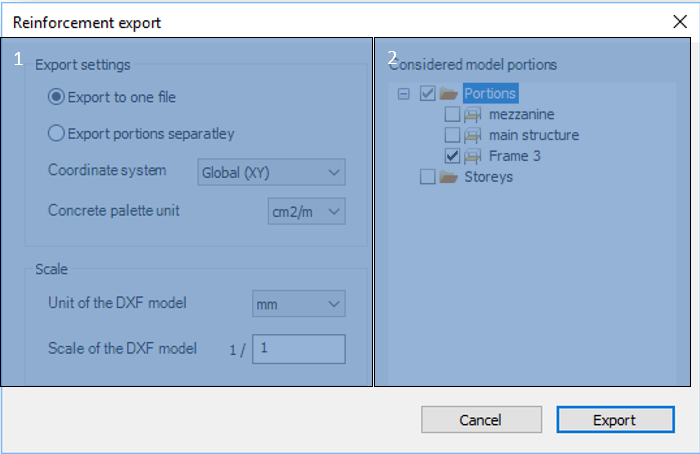Click the Portions folder icon

[448, 93]
